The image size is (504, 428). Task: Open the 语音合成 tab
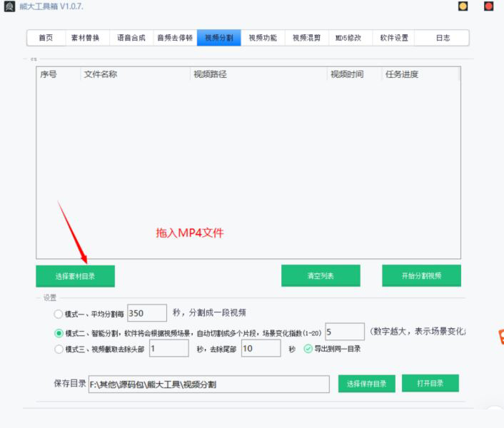131,38
